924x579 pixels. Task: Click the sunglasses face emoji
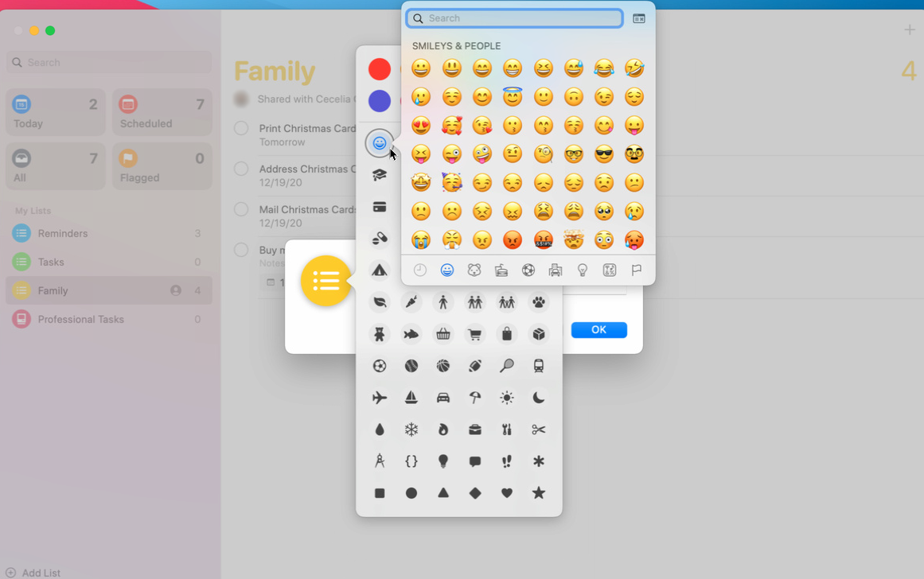604,154
